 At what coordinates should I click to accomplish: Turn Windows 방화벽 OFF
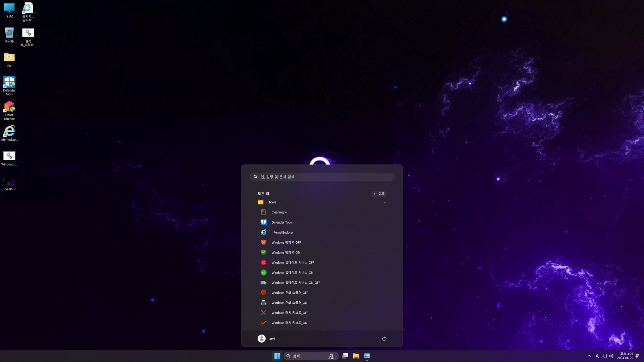[x=286, y=242]
